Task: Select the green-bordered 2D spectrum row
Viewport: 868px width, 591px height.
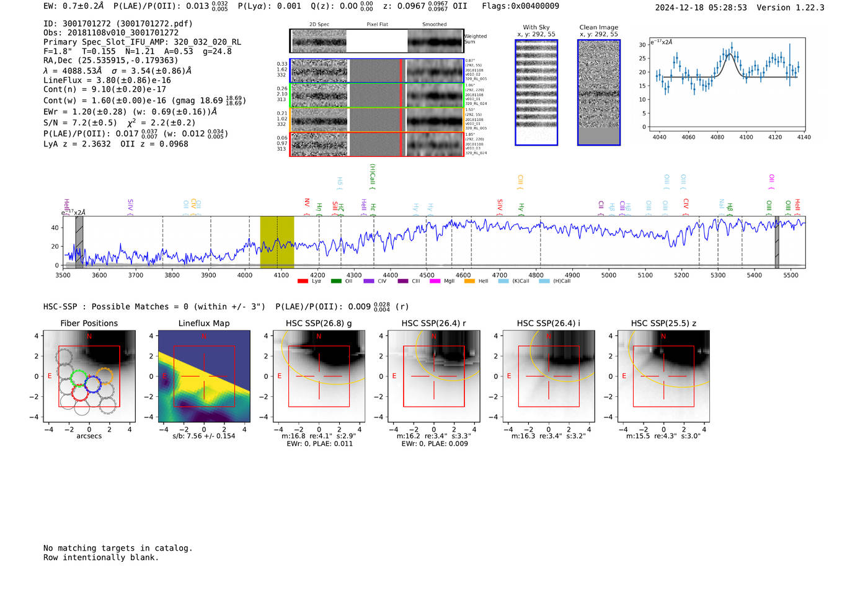Action: [377, 96]
